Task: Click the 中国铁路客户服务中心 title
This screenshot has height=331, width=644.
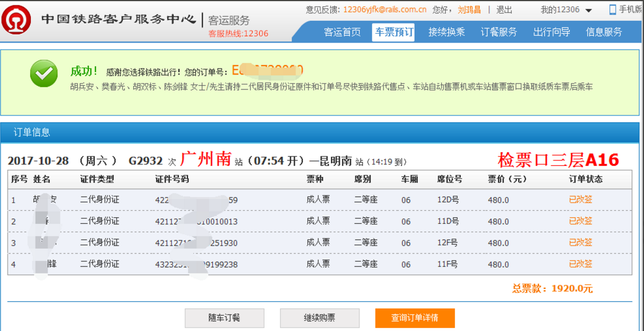Action: 118,20
